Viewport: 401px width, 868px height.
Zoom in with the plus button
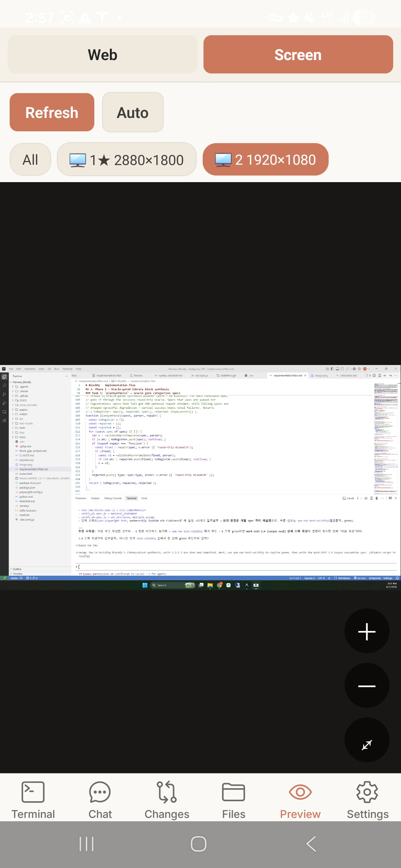367,631
